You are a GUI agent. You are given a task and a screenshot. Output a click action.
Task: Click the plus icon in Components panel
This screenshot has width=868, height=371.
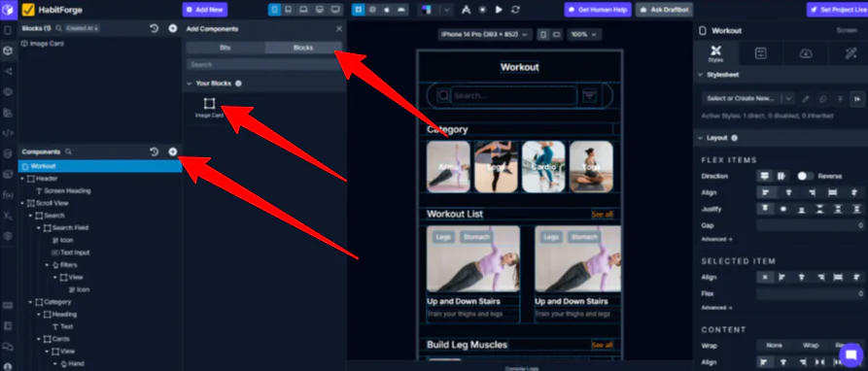coord(173,152)
